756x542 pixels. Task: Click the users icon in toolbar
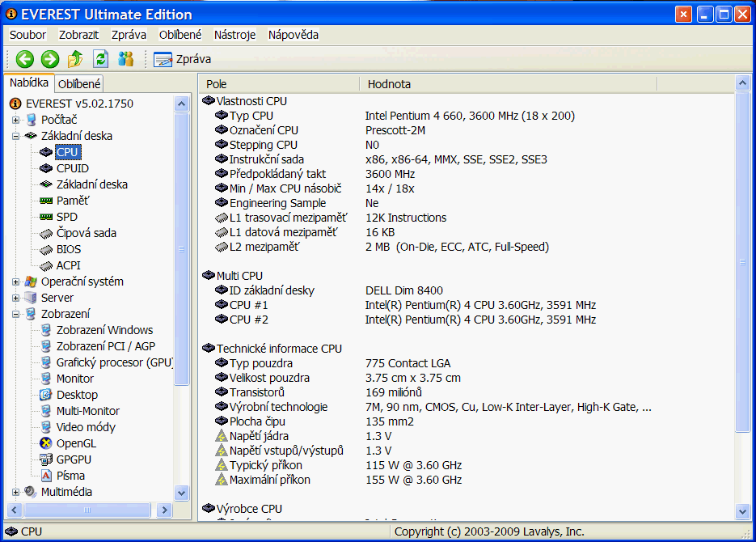tap(126, 59)
